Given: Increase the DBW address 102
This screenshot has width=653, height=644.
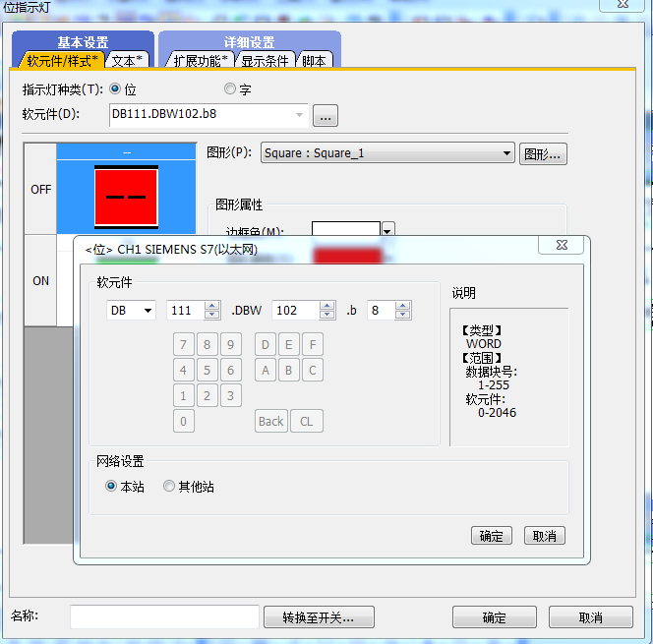Looking at the screenshot, I should [x=326, y=306].
